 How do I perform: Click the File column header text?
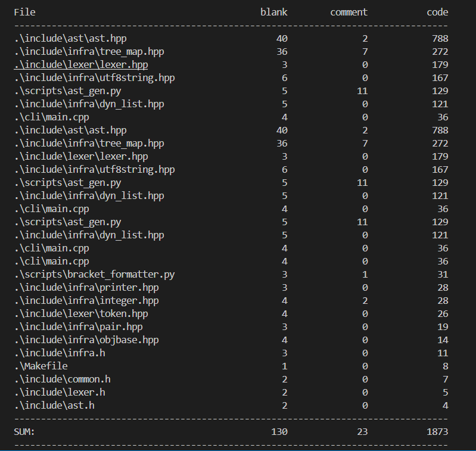tap(24, 13)
